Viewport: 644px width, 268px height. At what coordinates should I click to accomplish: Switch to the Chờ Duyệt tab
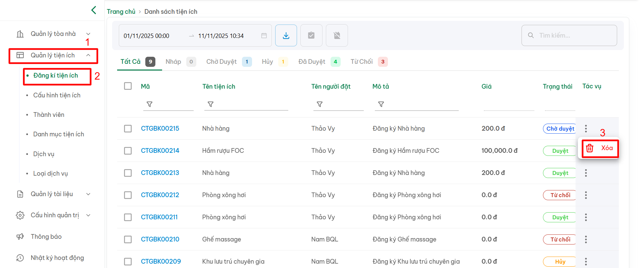(221, 62)
